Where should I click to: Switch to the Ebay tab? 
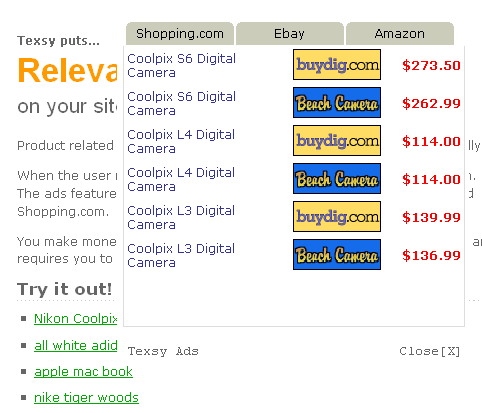290,34
